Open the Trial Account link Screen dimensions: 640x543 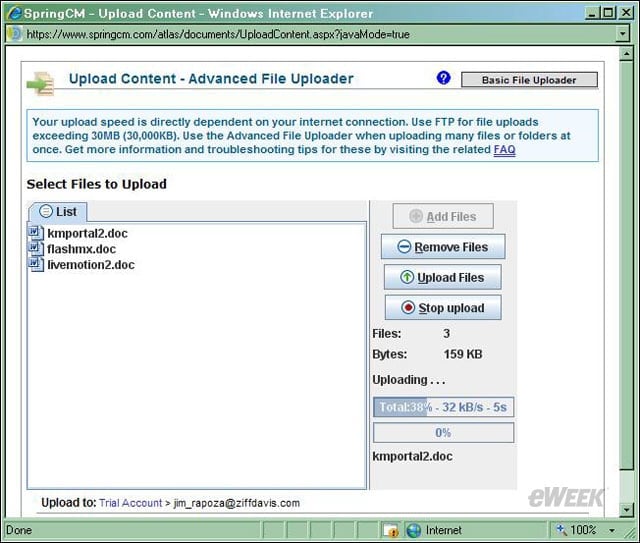[131, 503]
